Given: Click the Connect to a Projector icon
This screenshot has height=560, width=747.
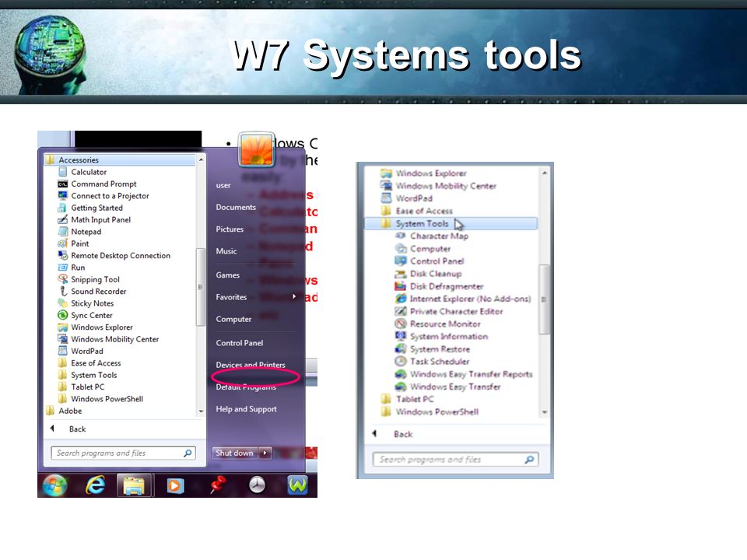Looking at the screenshot, I should coord(62,196).
